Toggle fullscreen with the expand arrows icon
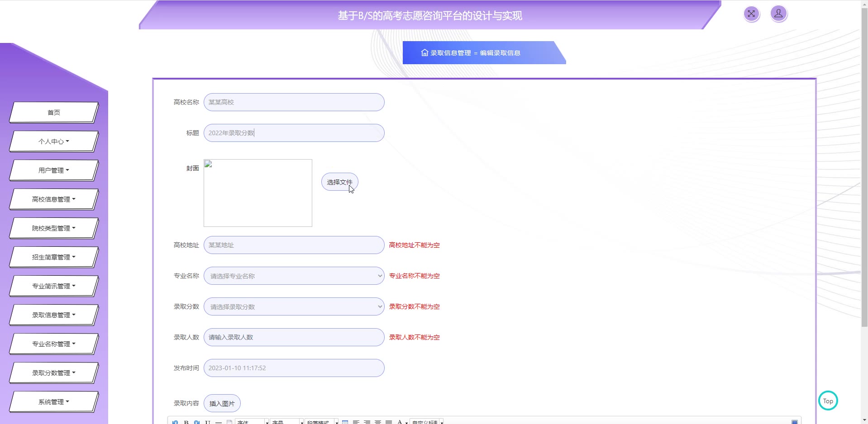 click(x=751, y=14)
